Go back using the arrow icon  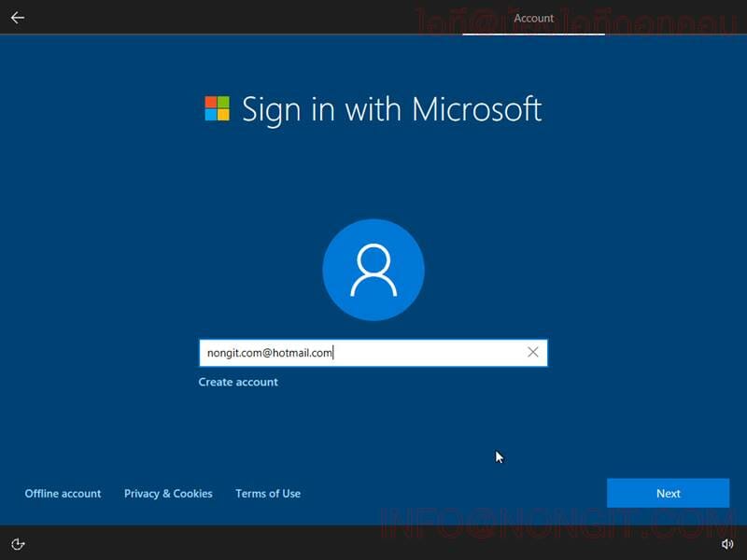pyautogui.click(x=18, y=18)
